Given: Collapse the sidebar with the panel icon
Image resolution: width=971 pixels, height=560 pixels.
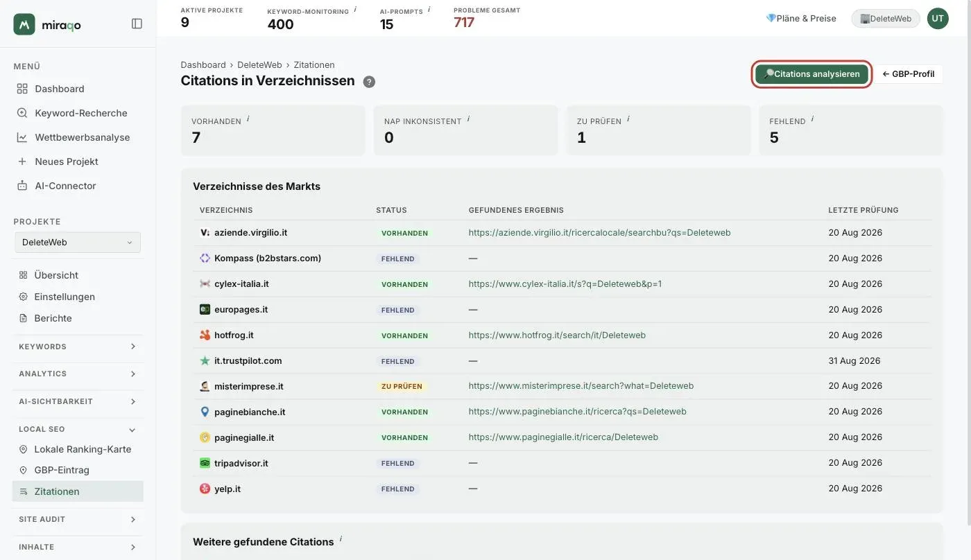Looking at the screenshot, I should [x=137, y=24].
